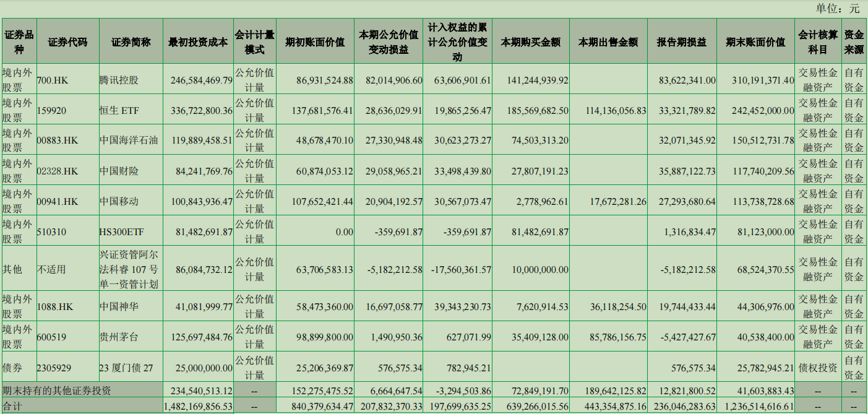Click the 最初投资成本 column header

pos(198,41)
